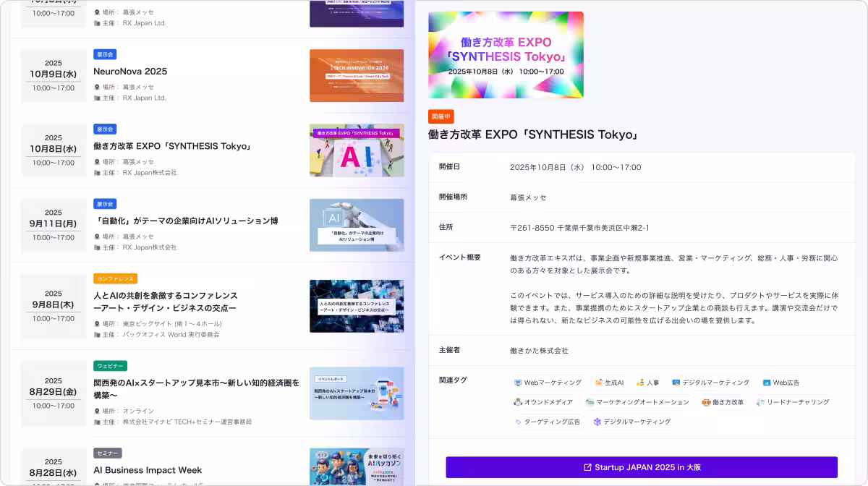The width and height of the screenshot is (868, 486).
Task: Click the 生成AI related tag
Action: tap(610, 383)
